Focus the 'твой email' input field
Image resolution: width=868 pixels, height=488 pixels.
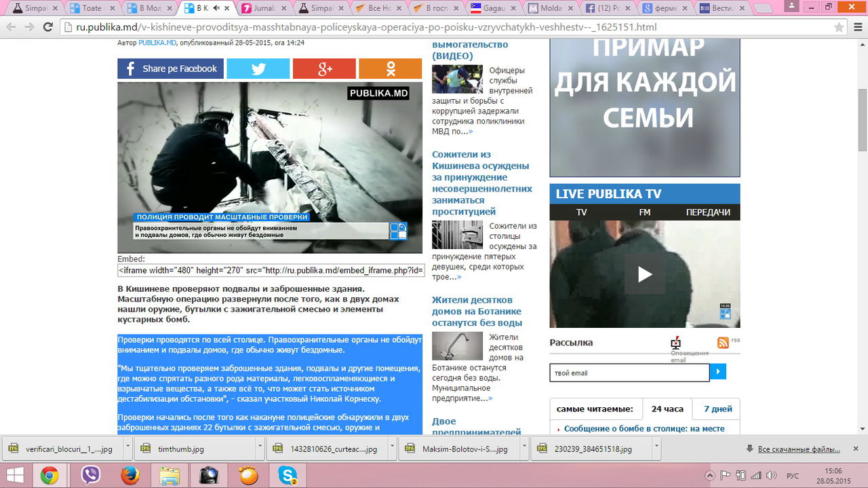click(x=629, y=373)
